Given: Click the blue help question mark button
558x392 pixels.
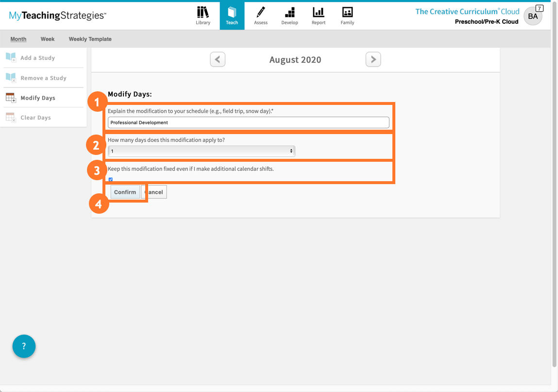Looking at the screenshot, I should 24,346.
